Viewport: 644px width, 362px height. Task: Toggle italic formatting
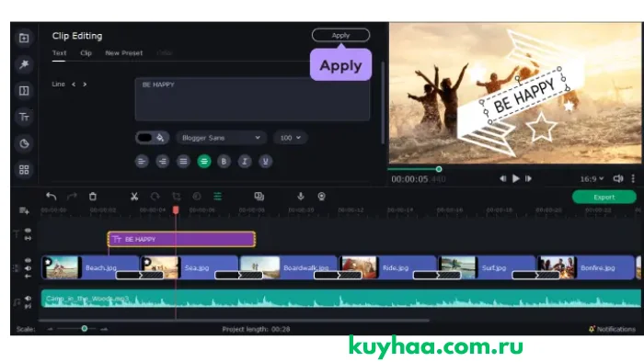pyautogui.click(x=245, y=162)
